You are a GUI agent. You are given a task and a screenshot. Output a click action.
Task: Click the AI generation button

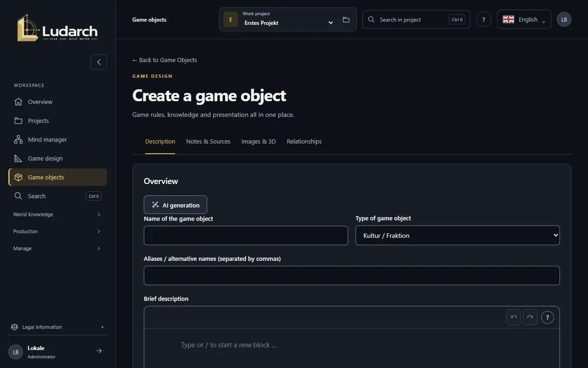(x=175, y=205)
